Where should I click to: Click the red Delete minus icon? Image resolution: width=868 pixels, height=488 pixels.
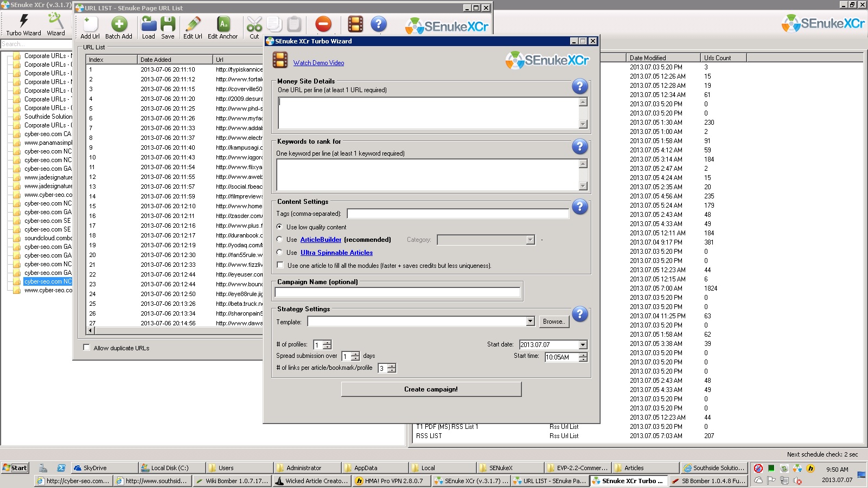[x=323, y=24]
